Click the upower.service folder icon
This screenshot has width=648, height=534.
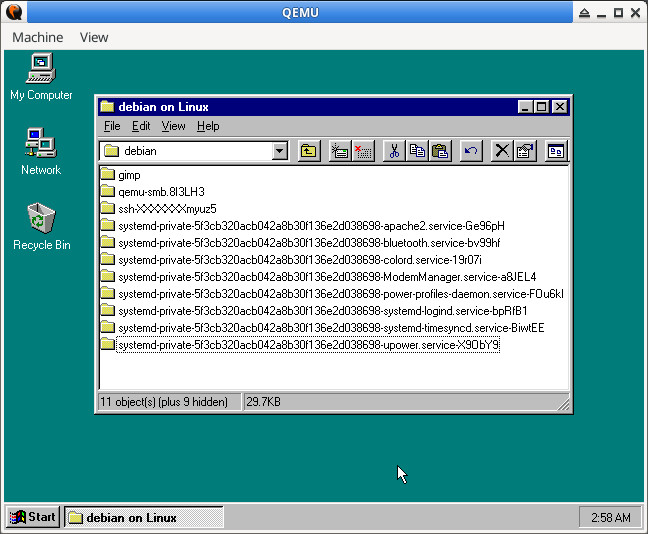(x=107, y=344)
